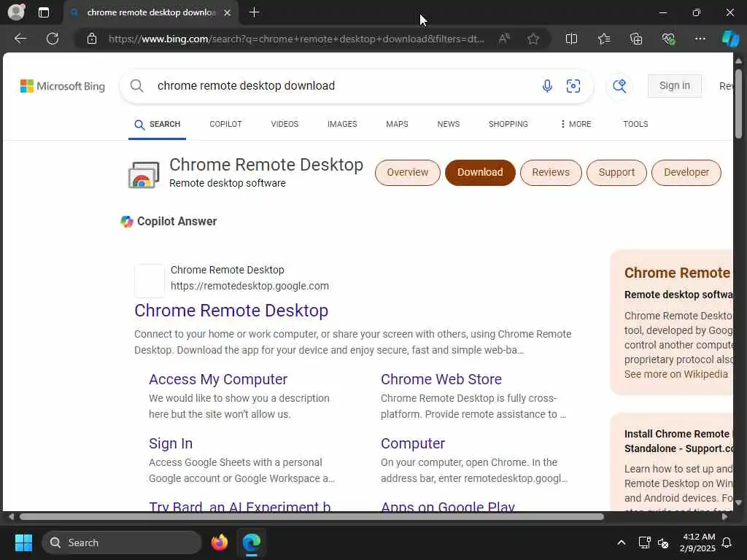Open the Sign In sublink
The height and width of the screenshot is (560, 747).
pos(171,444)
